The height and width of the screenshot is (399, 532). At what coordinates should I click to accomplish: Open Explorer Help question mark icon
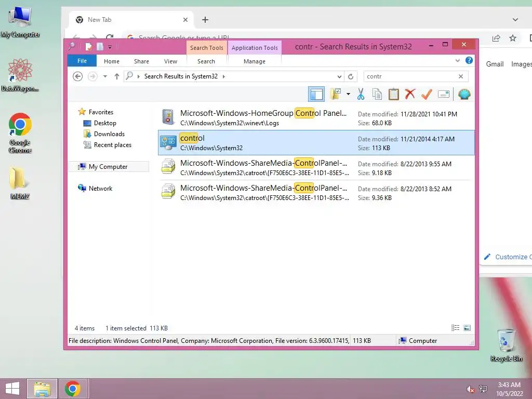(469, 61)
